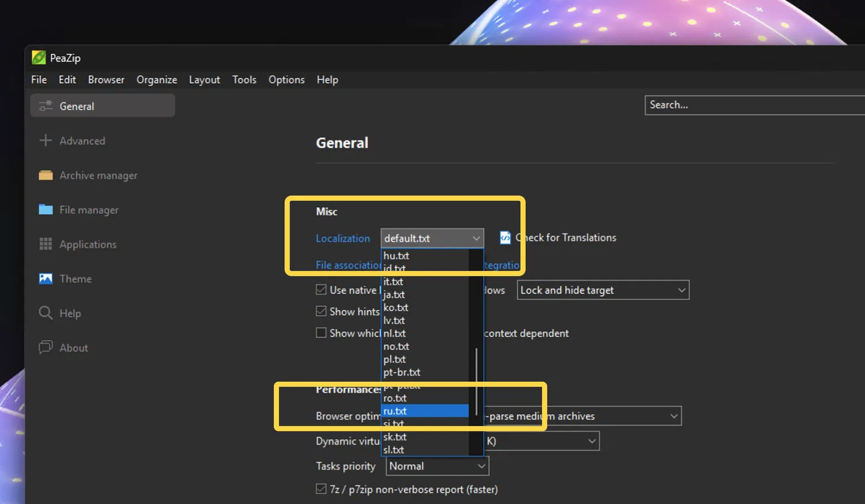Select lv.txt from the language list
Viewport: 865px width, 504px height.
click(x=425, y=320)
